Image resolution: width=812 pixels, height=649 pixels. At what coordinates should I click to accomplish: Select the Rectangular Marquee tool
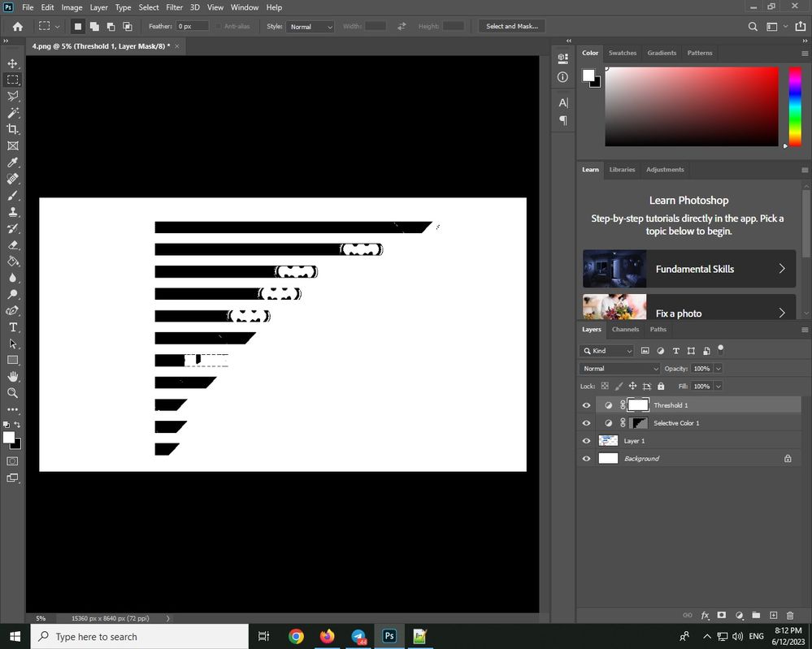coord(12,80)
